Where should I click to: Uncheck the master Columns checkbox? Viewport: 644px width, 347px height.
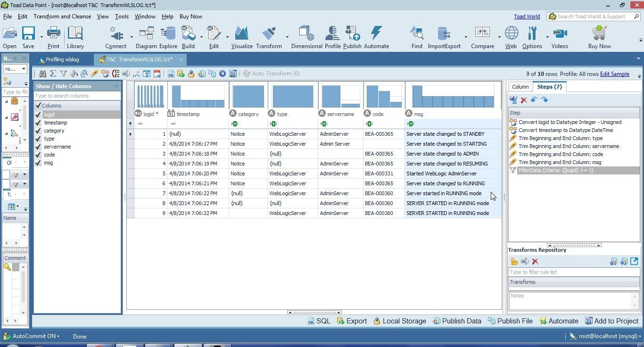click(x=38, y=106)
